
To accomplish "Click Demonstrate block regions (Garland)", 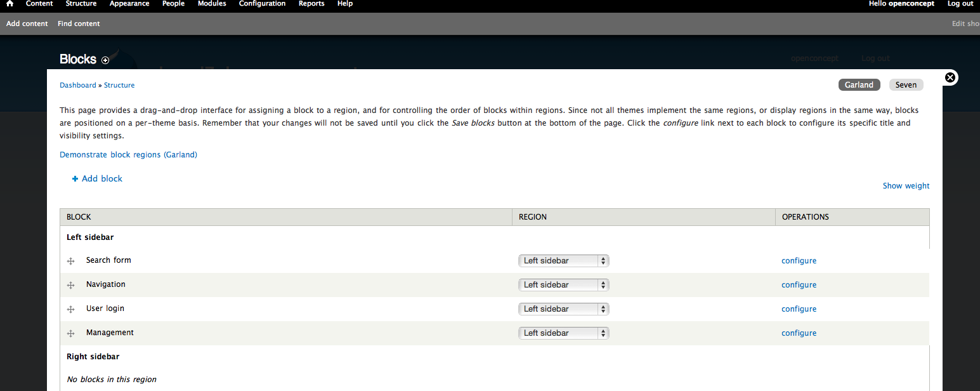I will (x=128, y=154).
